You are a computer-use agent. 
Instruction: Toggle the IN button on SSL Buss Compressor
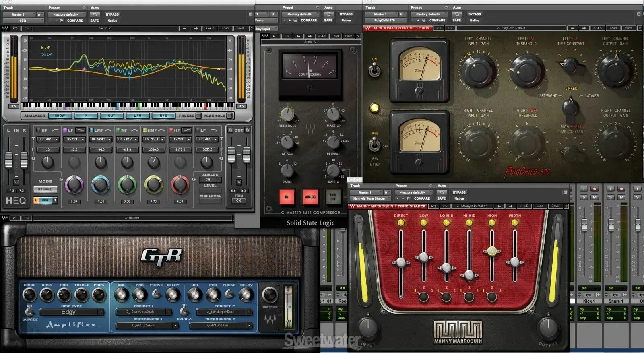coord(287,197)
